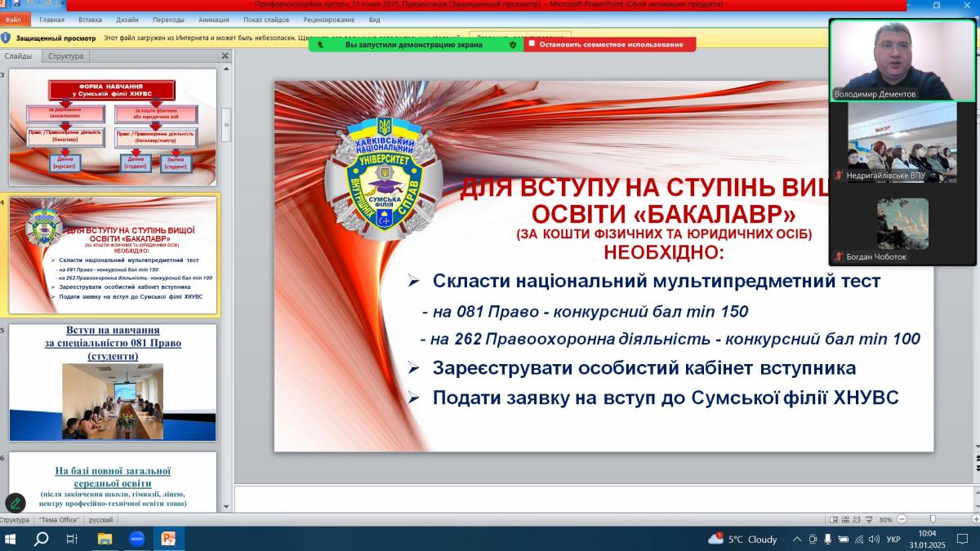The width and height of the screenshot is (980, 551).
Task: Click the zoom out minus button
Action: click(x=902, y=519)
